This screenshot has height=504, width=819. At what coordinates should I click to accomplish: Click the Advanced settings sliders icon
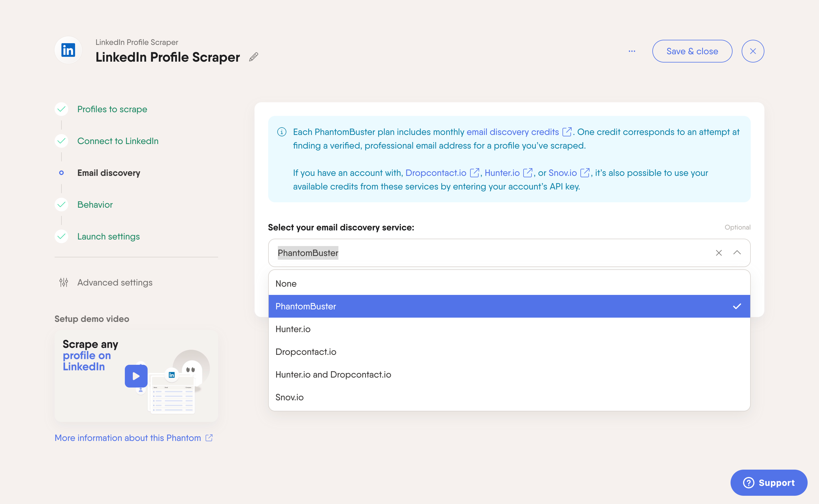[63, 282]
